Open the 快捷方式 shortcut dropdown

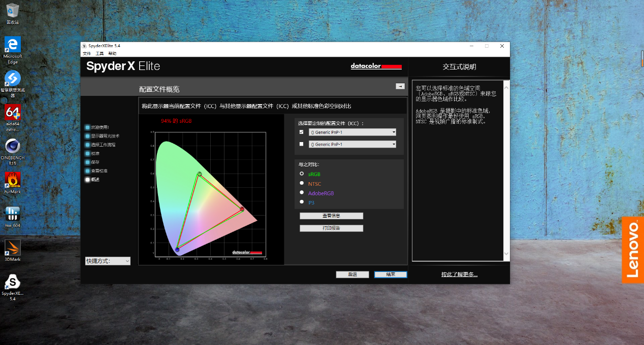coord(108,261)
